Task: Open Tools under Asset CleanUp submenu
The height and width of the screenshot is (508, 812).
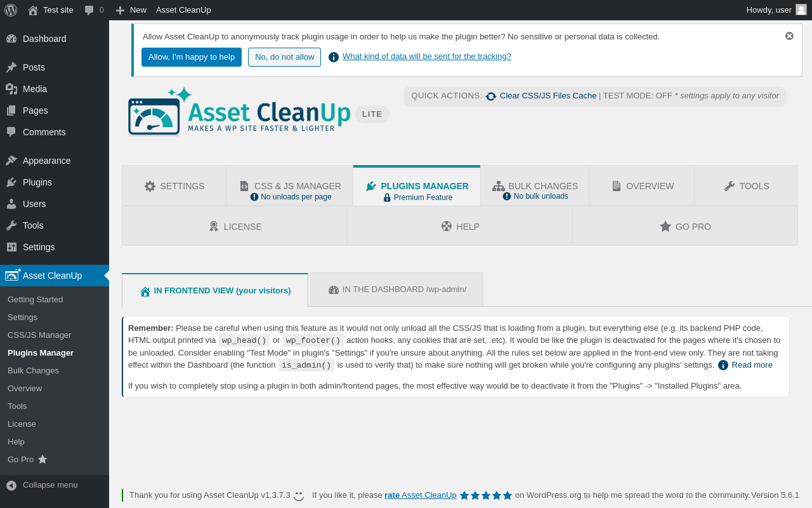Action: tap(17, 406)
